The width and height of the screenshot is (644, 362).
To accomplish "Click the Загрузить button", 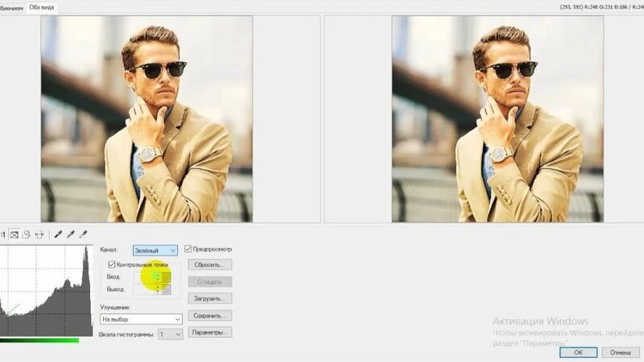I will pyautogui.click(x=210, y=298).
